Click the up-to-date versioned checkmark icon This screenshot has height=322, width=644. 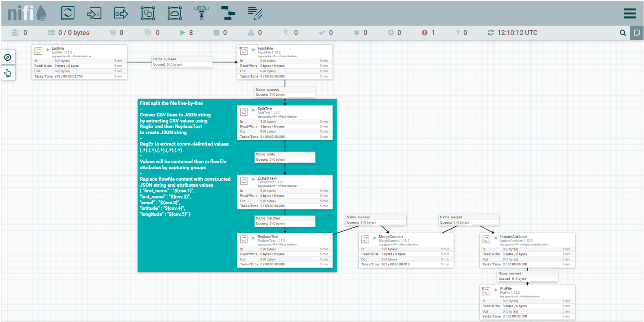click(322, 33)
